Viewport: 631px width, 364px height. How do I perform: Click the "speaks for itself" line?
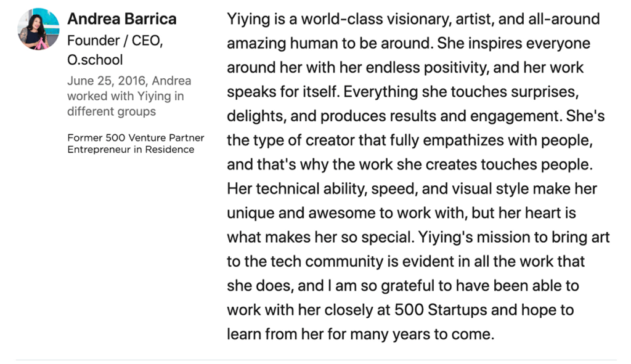[403, 92]
